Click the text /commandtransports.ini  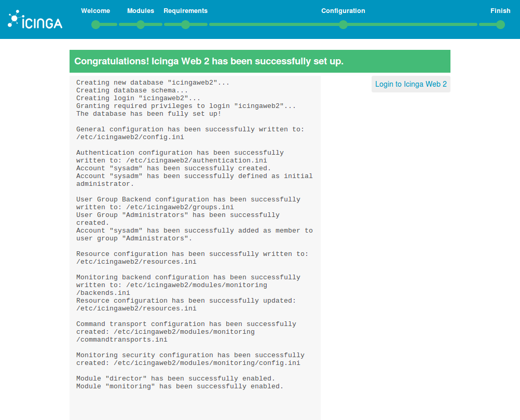(x=122, y=340)
